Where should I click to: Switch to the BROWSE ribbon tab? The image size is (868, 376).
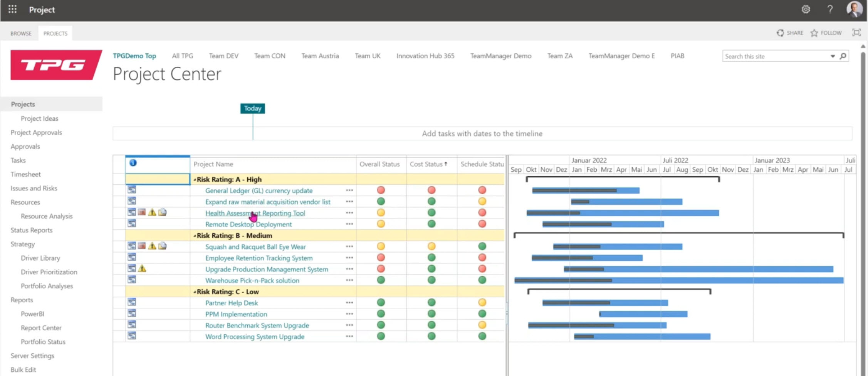[x=21, y=34]
